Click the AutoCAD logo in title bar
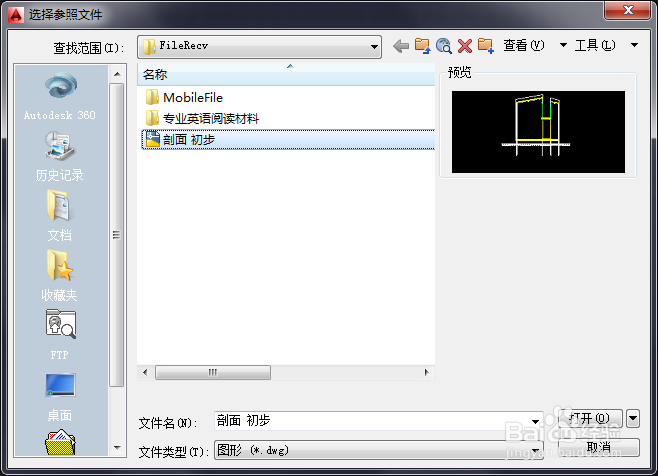 16,15
